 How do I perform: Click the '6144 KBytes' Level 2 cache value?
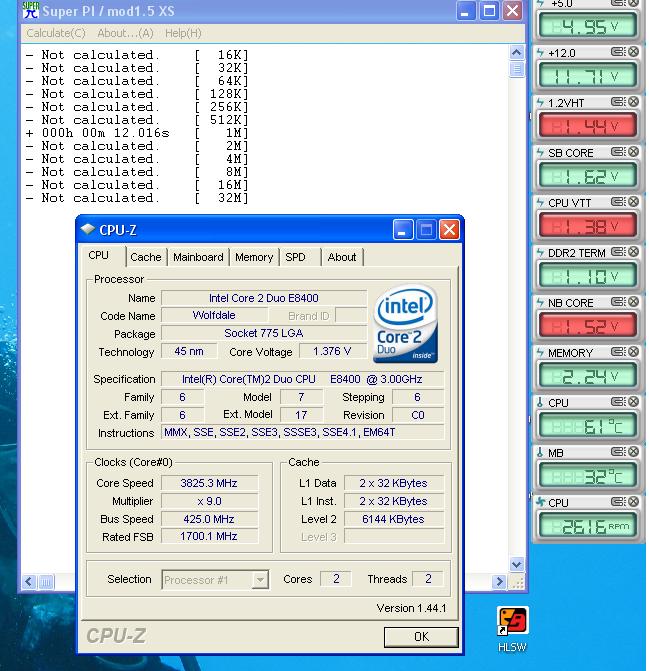pyautogui.click(x=394, y=519)
